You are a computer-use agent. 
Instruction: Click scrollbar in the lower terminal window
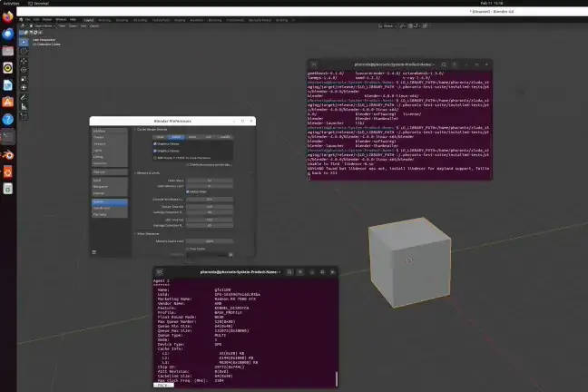(x=337, y=379)
